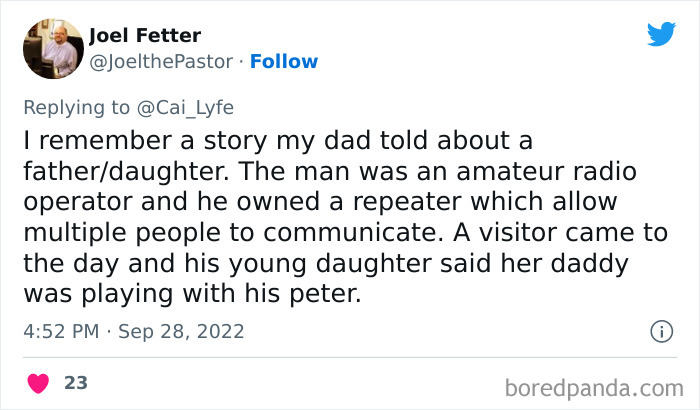Open the tweet info circle icon
Image resolution: width=700 pixels, height=410 pixels.
tap(661, 331)
